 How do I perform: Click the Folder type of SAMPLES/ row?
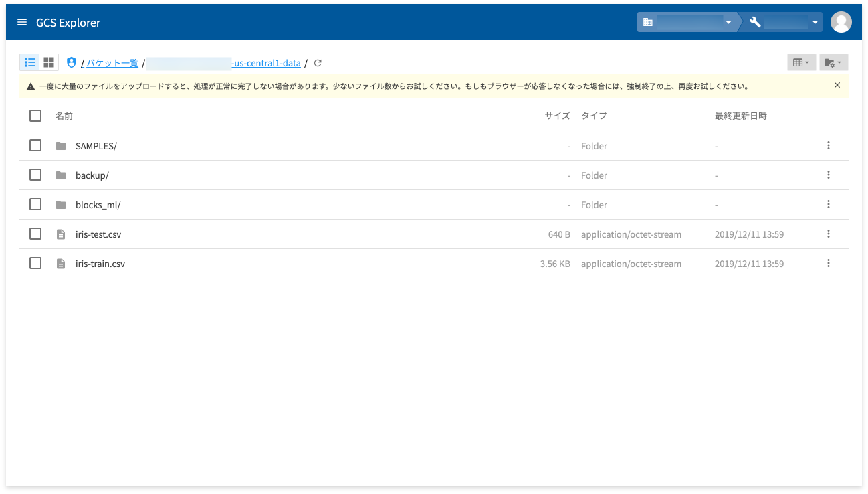[594, 146]
